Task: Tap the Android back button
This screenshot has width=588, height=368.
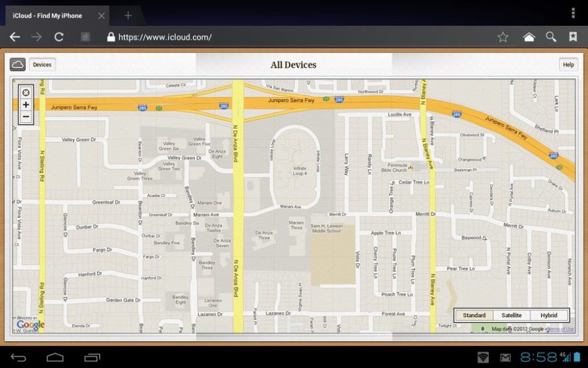Action: pos(18,357)
